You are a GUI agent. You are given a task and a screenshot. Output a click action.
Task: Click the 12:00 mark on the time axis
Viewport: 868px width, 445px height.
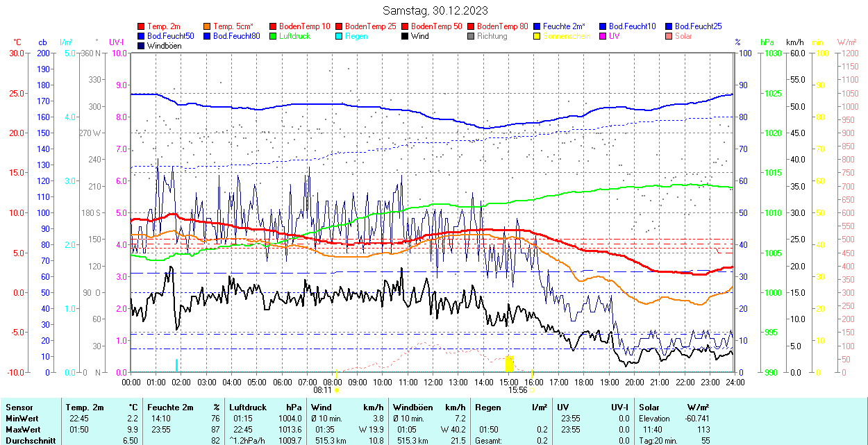point(433,382)
